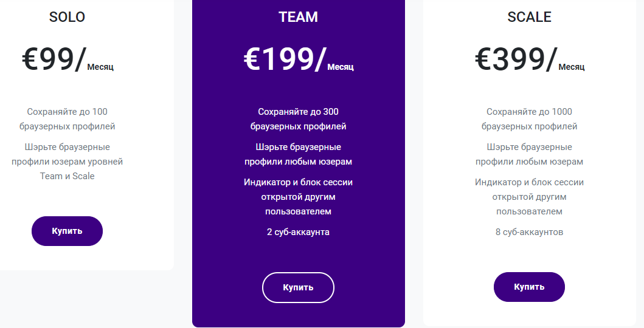Click the 'Сохраняйте до 100' feature text
The height and width of the screenshot is (328, 644).
pos(67,112)
